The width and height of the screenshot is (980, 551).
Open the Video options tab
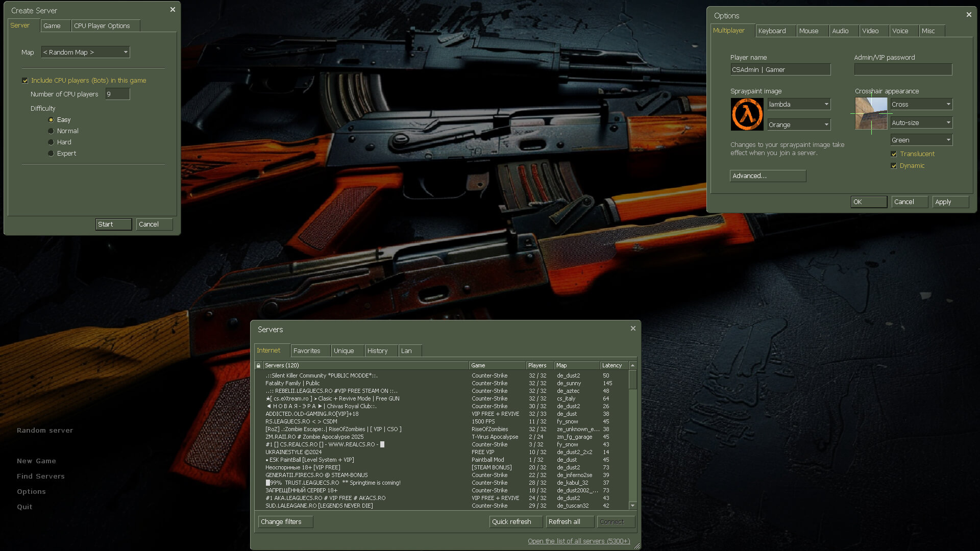click(874, 31)
